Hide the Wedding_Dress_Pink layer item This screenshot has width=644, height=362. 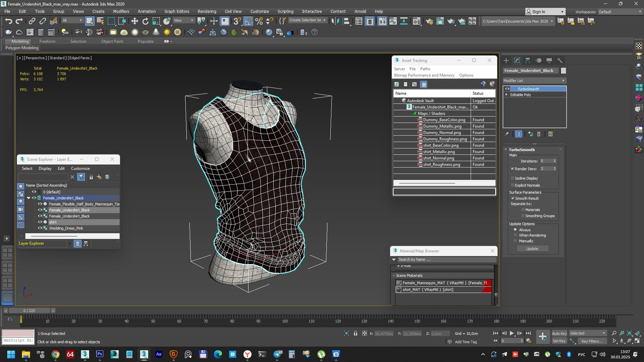point(40,228)
